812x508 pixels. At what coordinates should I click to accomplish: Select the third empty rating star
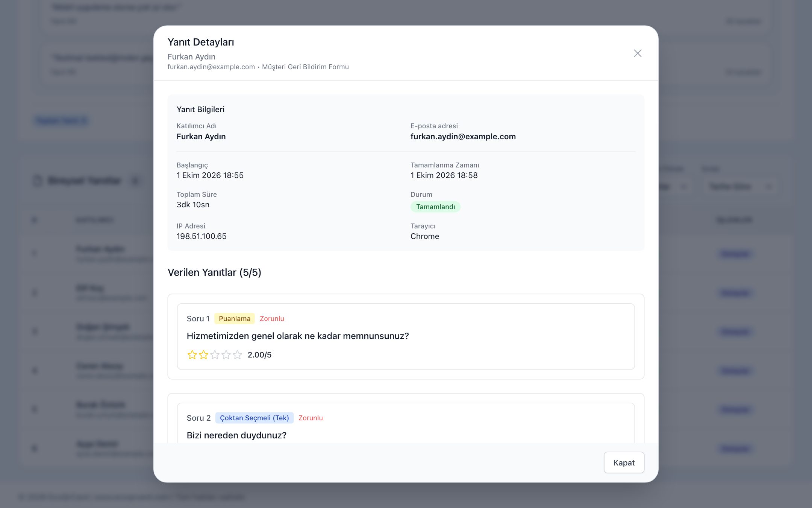pyautogui.click(x=215, y=355)
